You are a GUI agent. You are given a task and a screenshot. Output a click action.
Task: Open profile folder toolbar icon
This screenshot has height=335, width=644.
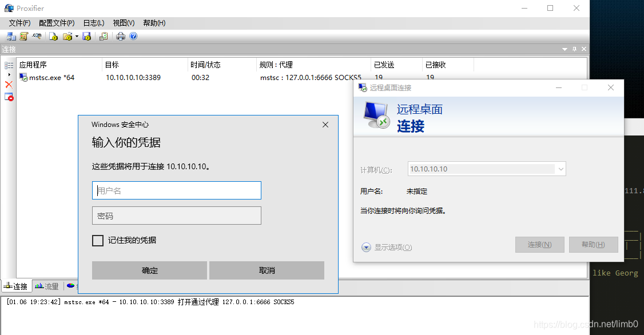(67, 37)
